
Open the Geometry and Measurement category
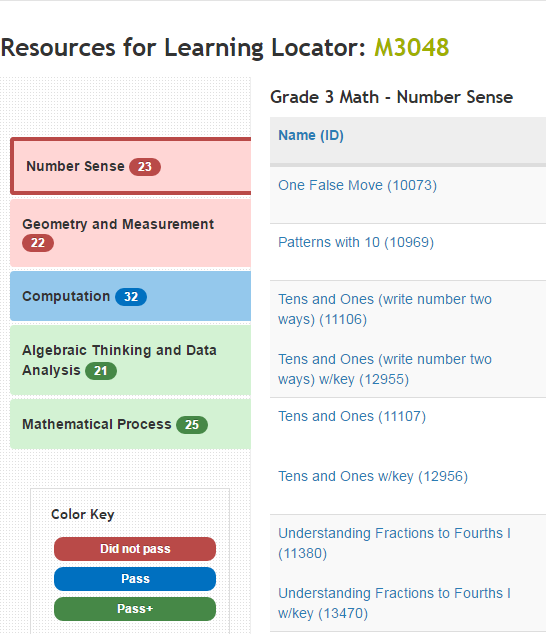click(x=131, y=233)
